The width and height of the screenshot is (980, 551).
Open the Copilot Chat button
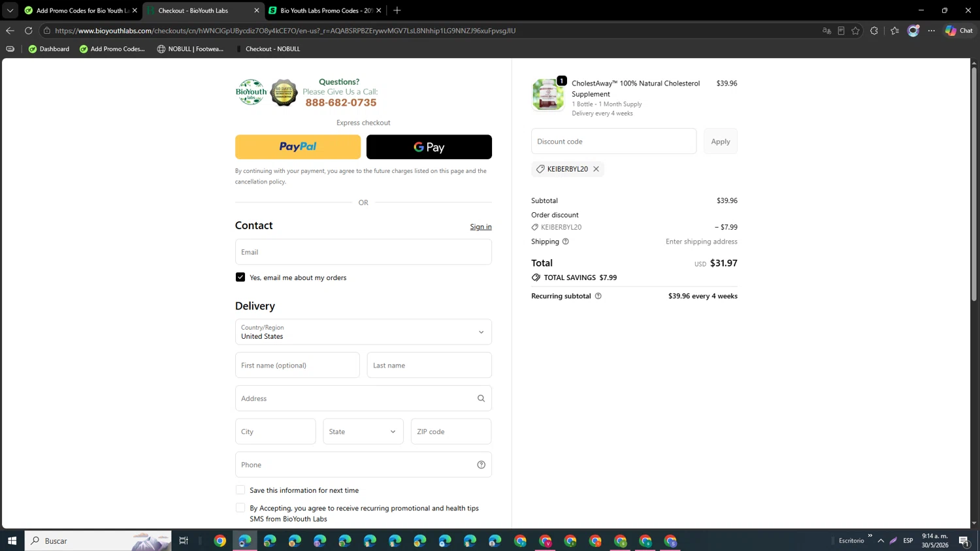click(958, 31)
